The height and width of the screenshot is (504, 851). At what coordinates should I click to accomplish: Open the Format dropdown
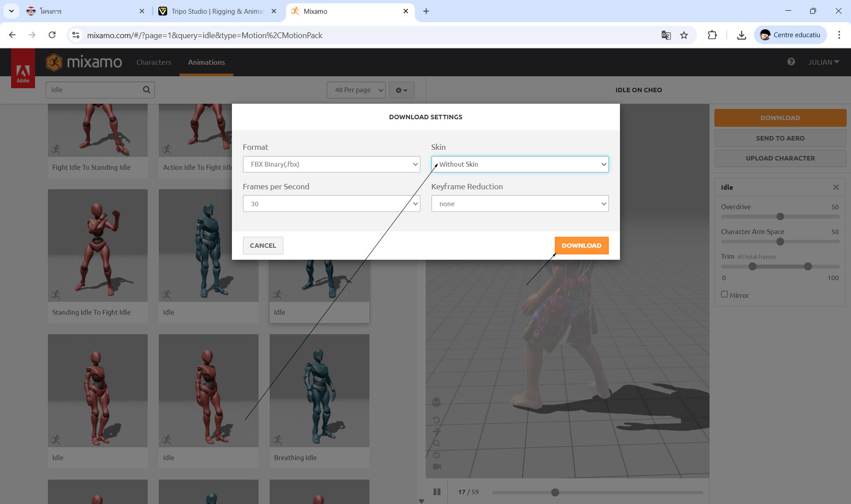[x=331, y=164]
